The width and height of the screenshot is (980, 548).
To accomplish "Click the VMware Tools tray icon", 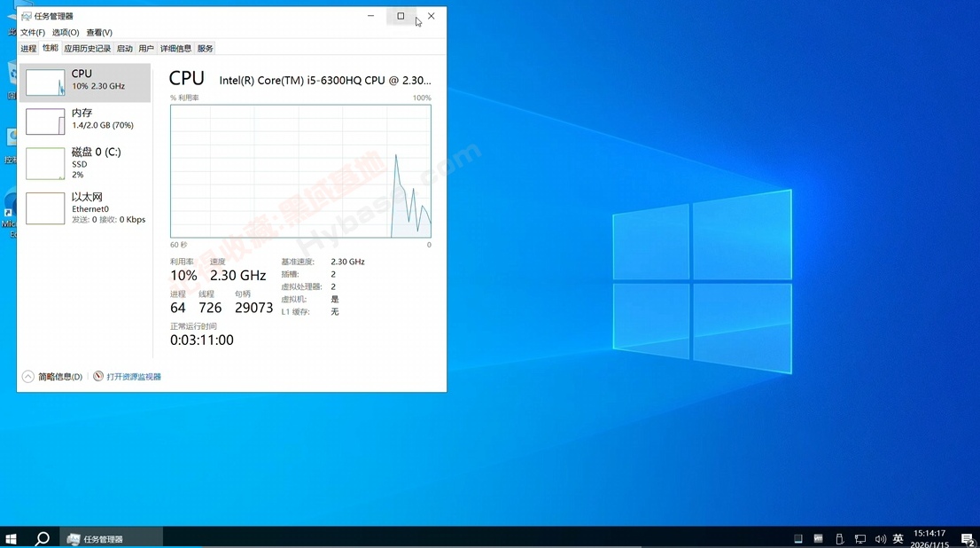I will click(818, 538).
